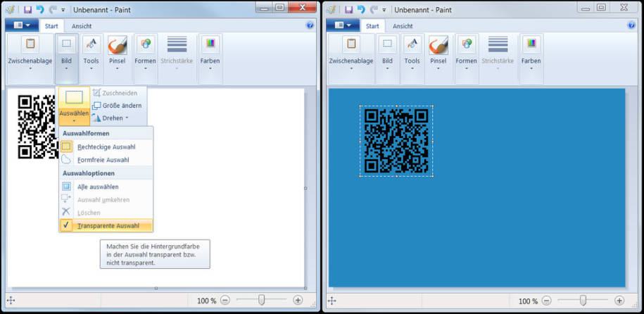Click Save icon in left window title bar
The width and height of the screenshot is (644, 314).
[28, 9]
